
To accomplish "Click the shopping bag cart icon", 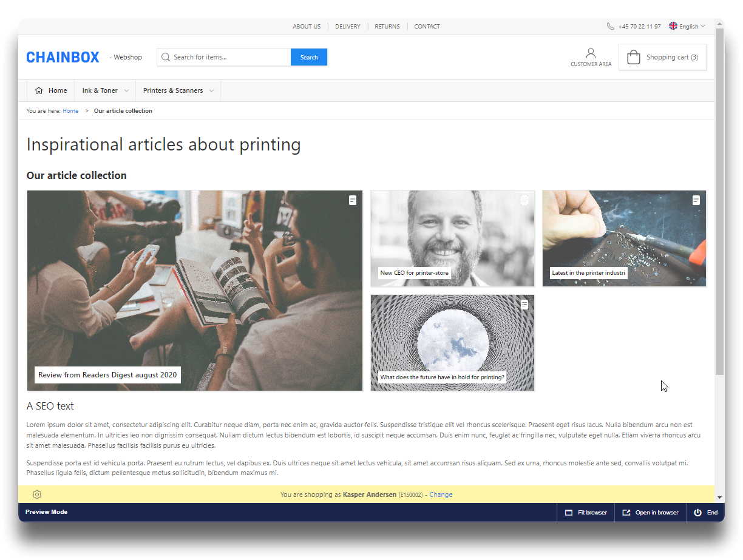I will tap(633, 57).
